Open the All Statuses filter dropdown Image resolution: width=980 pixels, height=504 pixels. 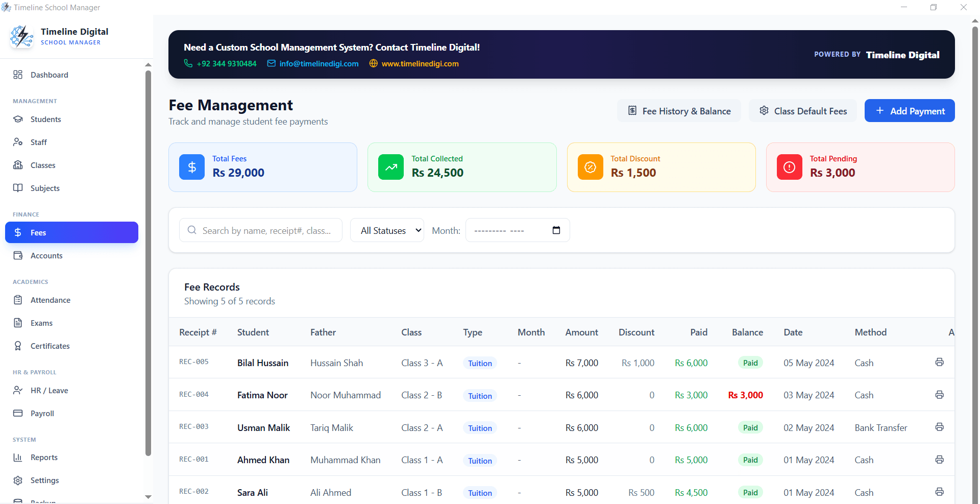pyautogui.click(x=386, y=230)
